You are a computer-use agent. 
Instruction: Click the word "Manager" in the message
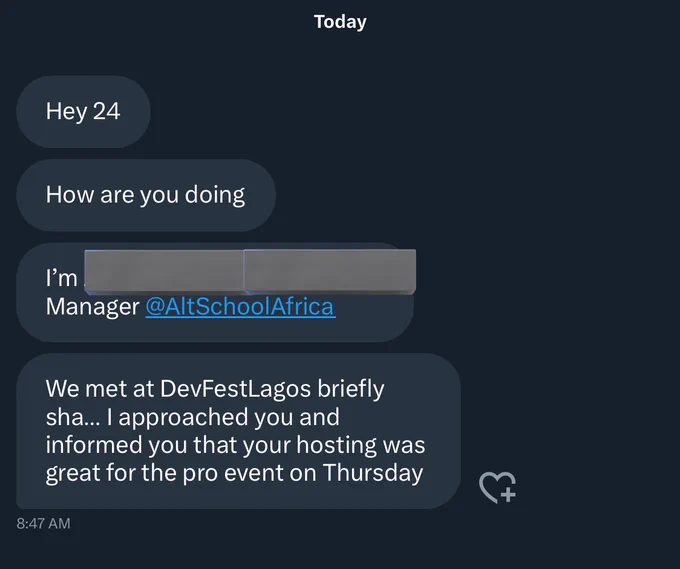(92, 307)
